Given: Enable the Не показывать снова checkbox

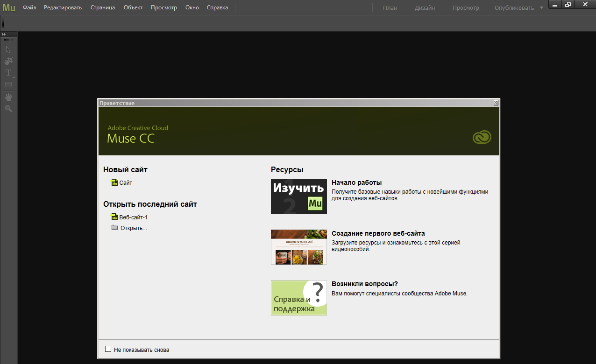Looking at the screenshot, I should point(108,349).
